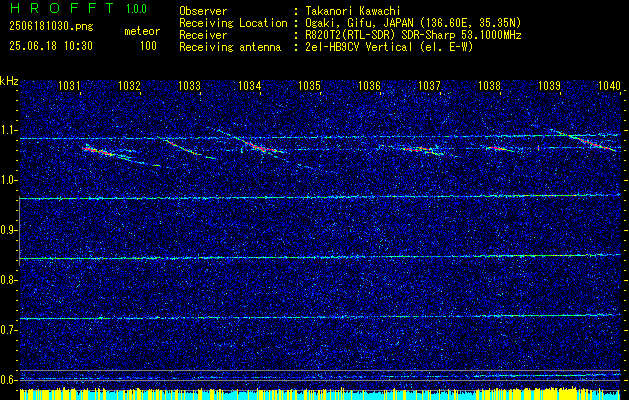Screen dimensions: 629x400
Task: Click time marker 1032
Action: [x=130, y=86]
